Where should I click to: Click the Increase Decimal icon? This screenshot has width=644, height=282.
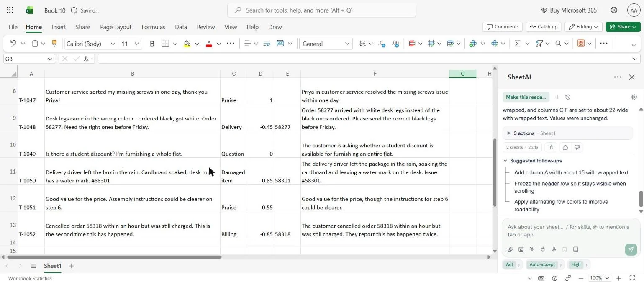(382, 44)
